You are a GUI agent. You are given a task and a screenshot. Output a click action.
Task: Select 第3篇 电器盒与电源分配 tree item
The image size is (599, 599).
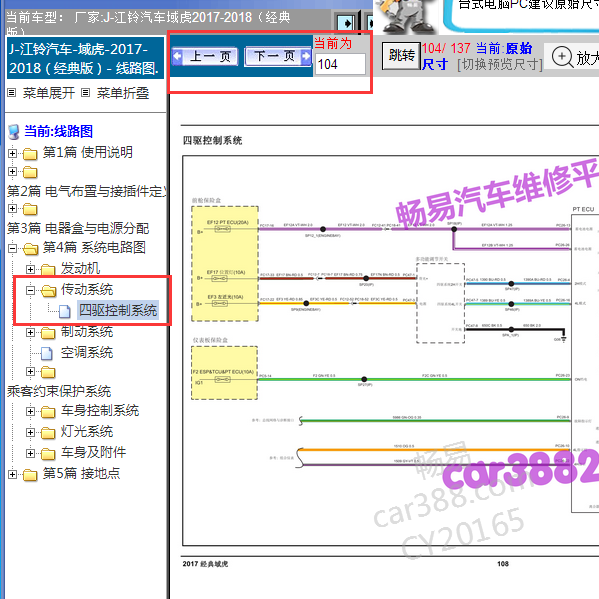tap(78, 228)
